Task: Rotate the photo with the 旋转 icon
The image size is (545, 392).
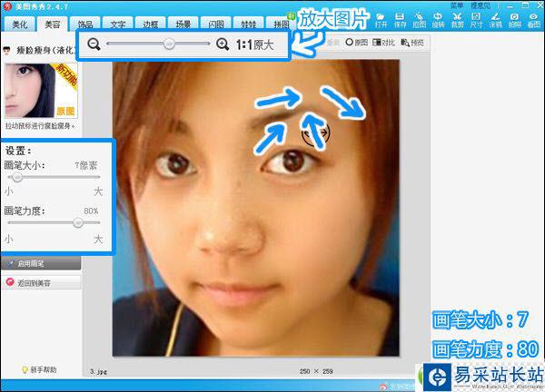Action: 439,20
